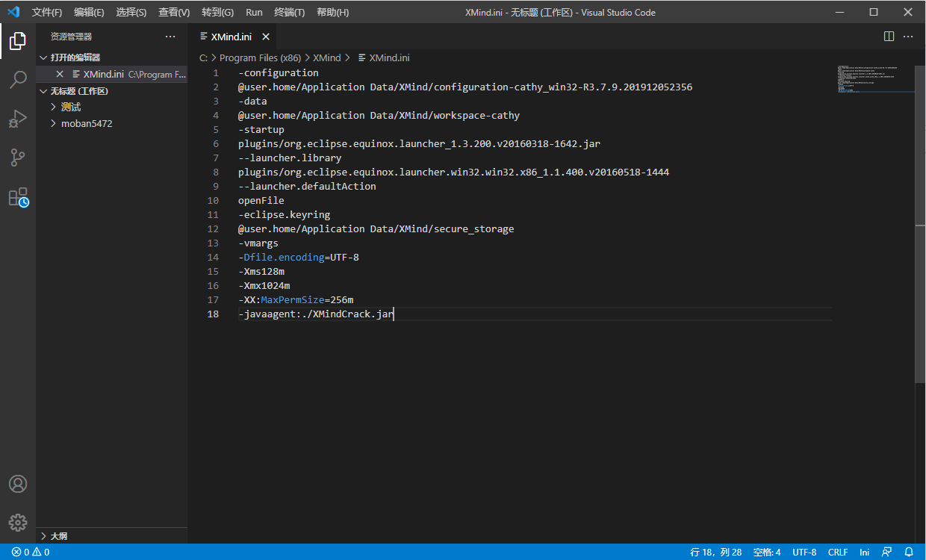
Task: Open editor More Actions ellipsis
Action: [908, 36]
